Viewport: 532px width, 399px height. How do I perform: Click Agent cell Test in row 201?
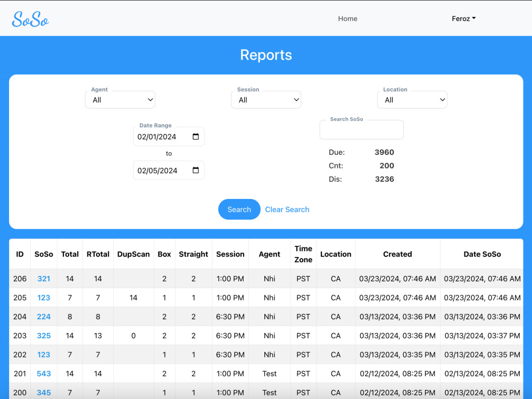pyautogui.click(x=269, y=373)
